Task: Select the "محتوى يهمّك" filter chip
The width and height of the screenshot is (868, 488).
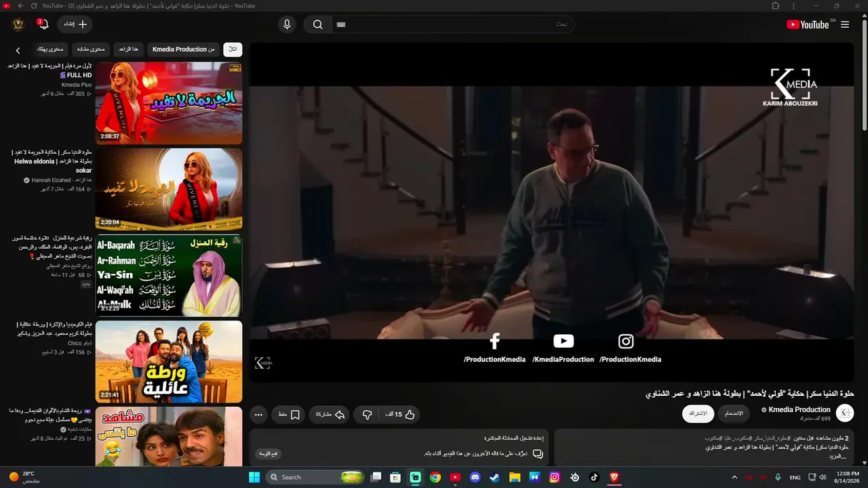Action: [50, 49]
